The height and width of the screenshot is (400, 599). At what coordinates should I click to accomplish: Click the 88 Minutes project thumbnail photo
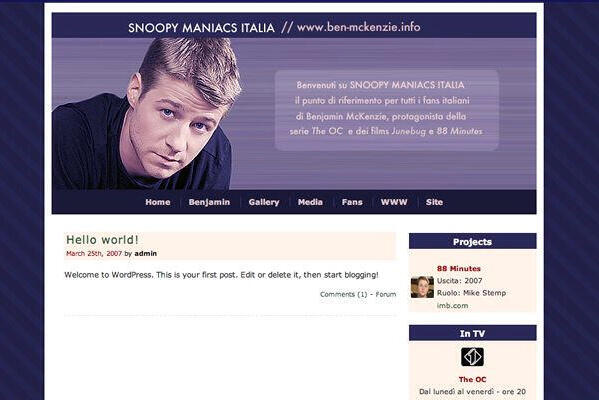pyautogui.click(x=422, y=287)
